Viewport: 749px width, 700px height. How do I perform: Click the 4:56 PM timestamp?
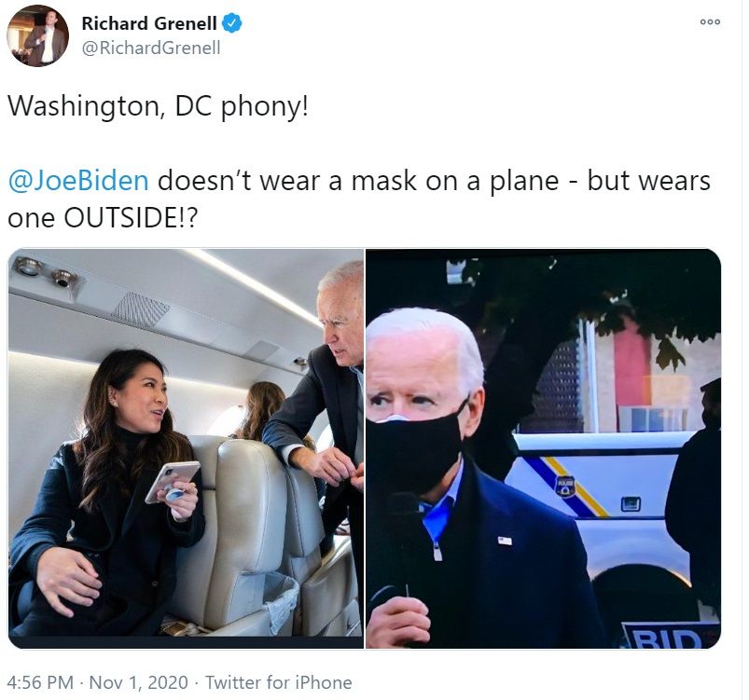point(41,682)
